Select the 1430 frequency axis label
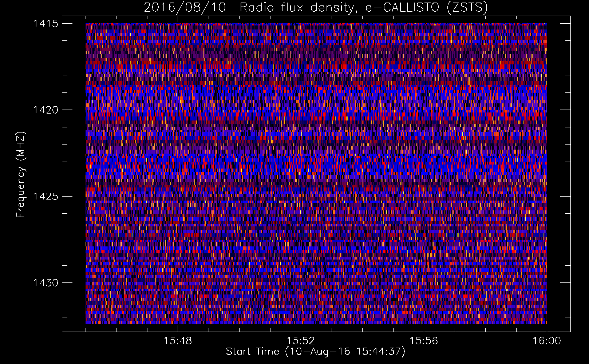 [46, 283]
